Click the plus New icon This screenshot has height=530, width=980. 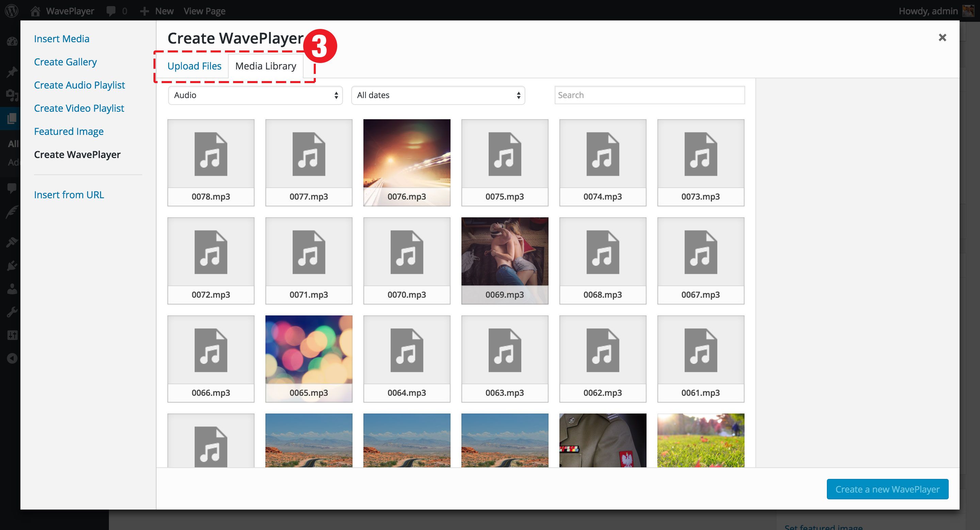144,11
